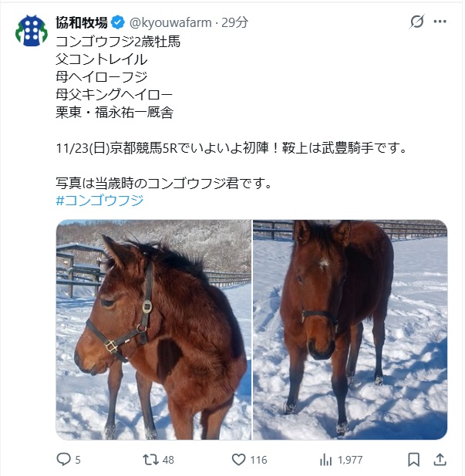
Task: Click the retweet count 48
Action: click(168, 460)
